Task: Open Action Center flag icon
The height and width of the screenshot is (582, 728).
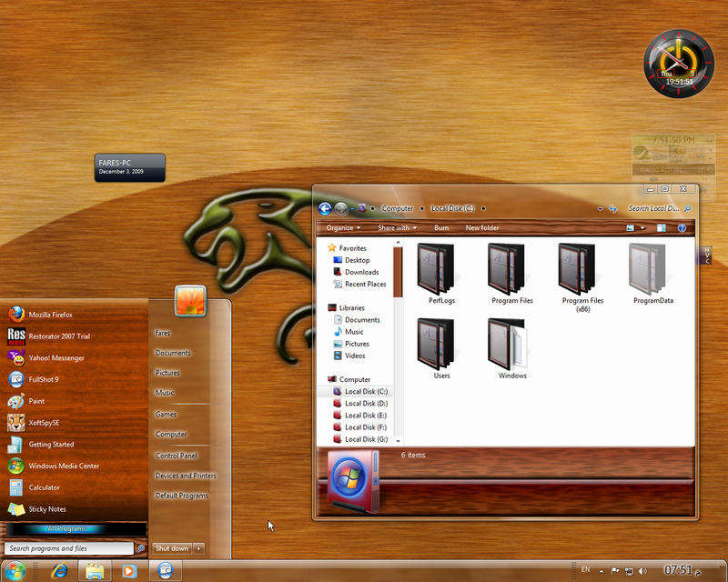Action: coord(615,571)
